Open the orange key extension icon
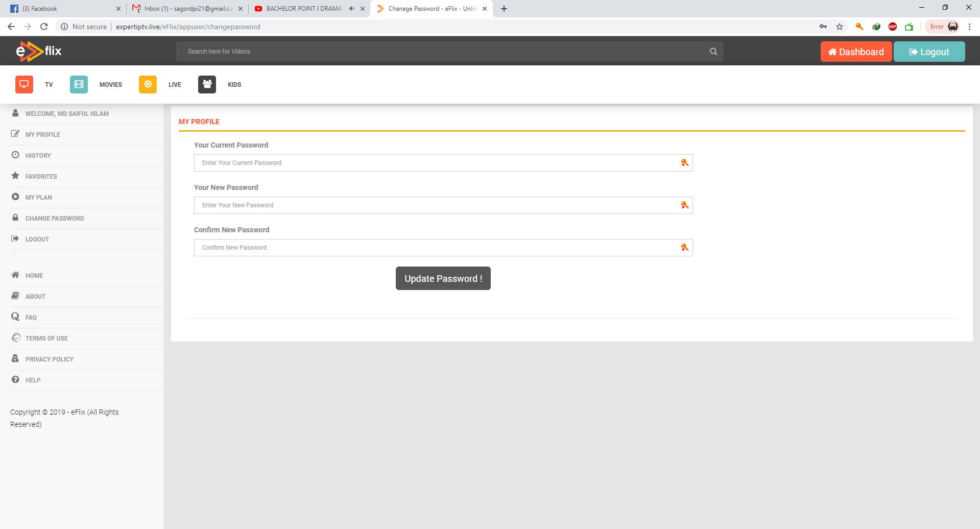 (859, 27)
